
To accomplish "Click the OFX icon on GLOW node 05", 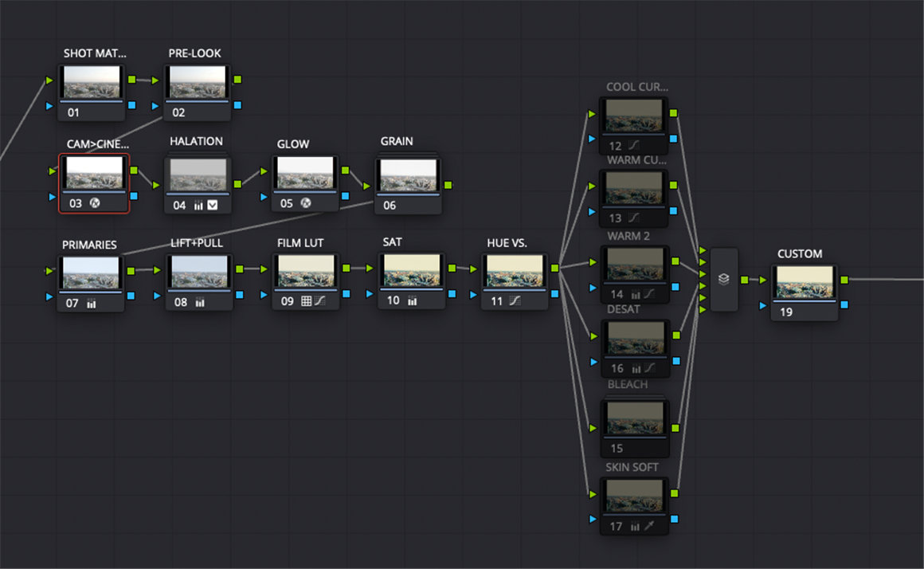I will coord(306,203).
